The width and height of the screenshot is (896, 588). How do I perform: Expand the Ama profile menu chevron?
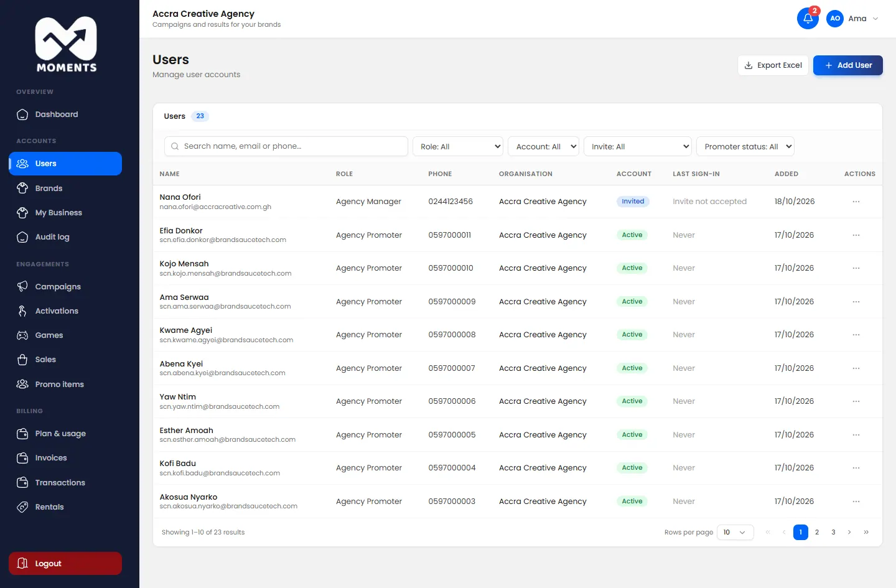tap(875, 19)
